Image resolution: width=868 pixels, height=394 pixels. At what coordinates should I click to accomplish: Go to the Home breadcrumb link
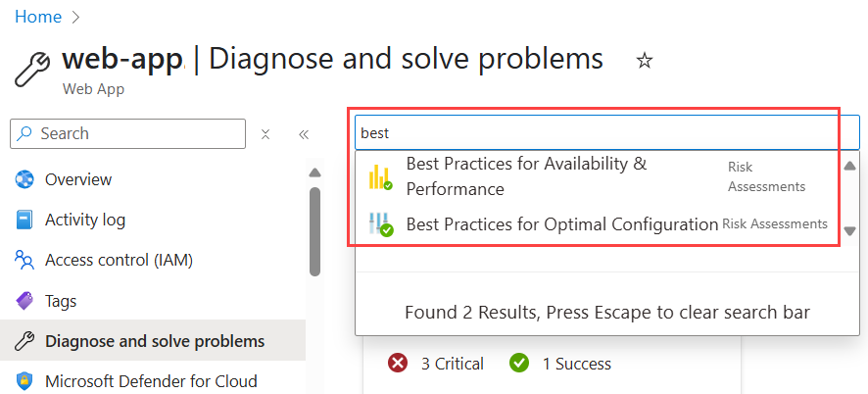click(38, 17)
